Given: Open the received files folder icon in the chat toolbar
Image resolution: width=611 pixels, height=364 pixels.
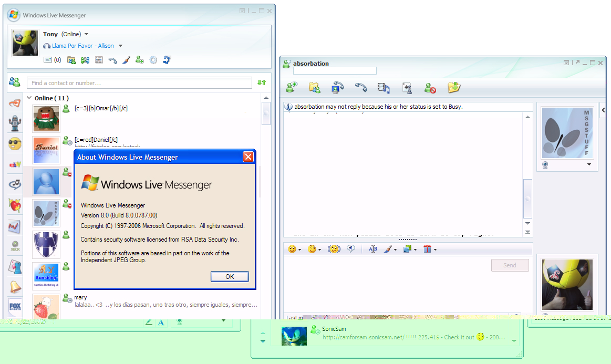Looking at the screenshot, I should pyautogui.click(x=454, y=87).
